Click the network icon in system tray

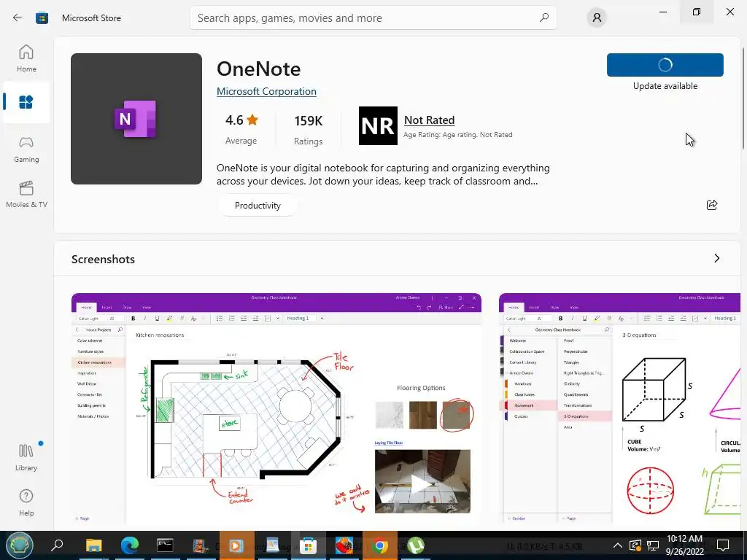point(653,545)
